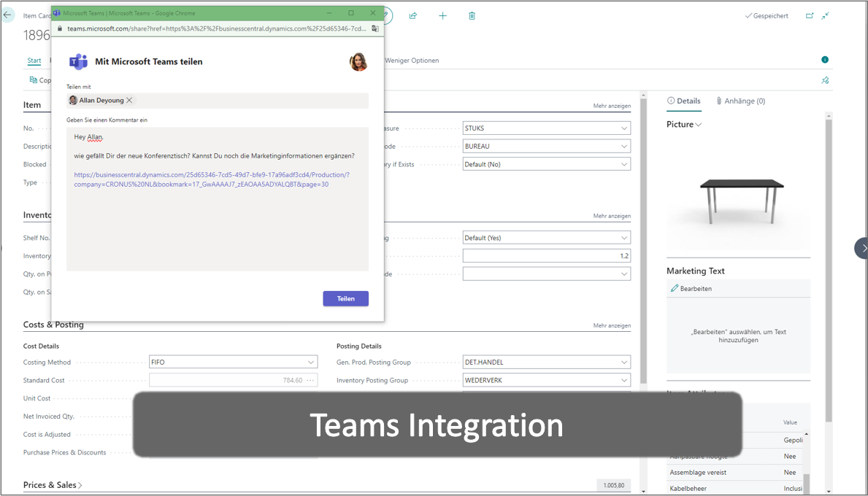Click the Costing Method label
The image size is (868, 496).
tap(47, 363)
